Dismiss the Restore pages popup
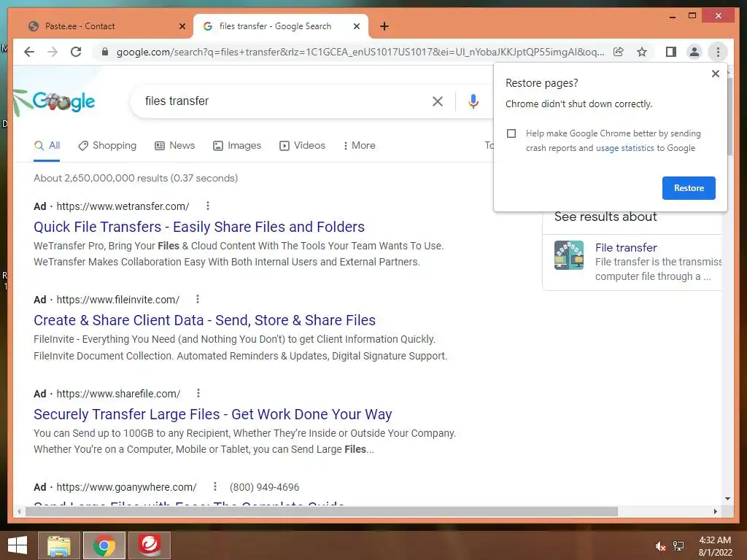747x560 pixels. coord(715,74)
